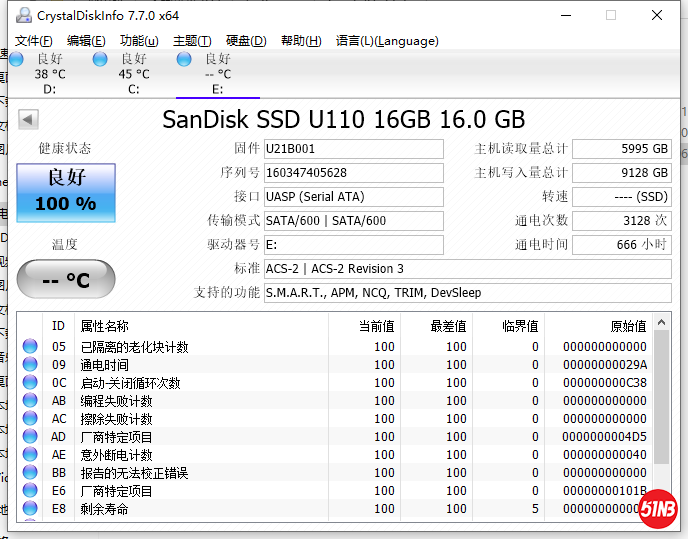Click the CrystalDiskInfo app icon in title bar
Screen dimensions: 688x539
pos(22,15)
